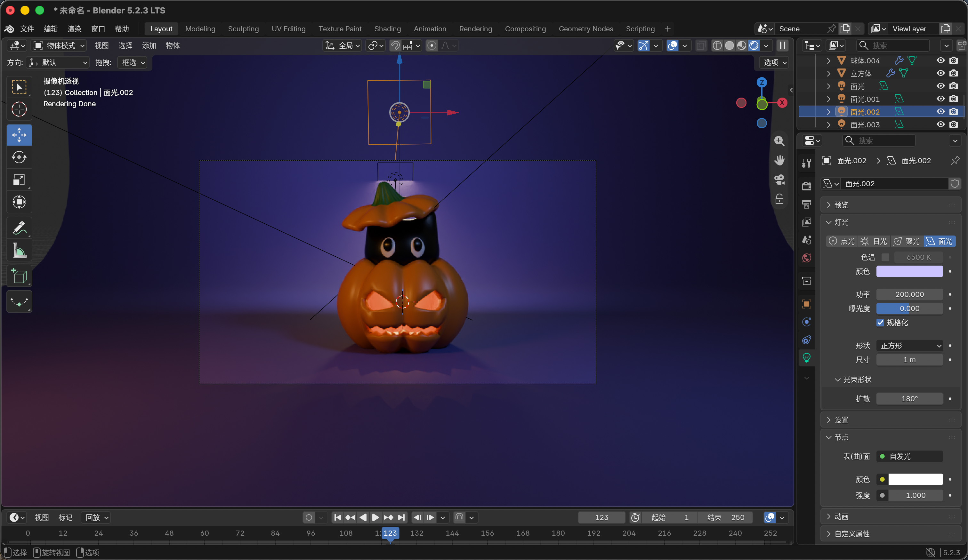968x560 pixels.
Task: Hide 面光.003 in the viewport
Action: point(940,124)
